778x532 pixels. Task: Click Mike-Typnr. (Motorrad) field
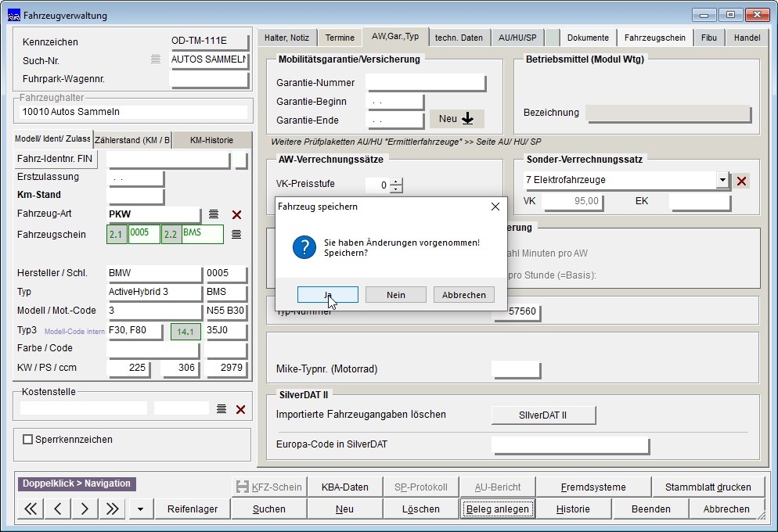tap(516, 369)
